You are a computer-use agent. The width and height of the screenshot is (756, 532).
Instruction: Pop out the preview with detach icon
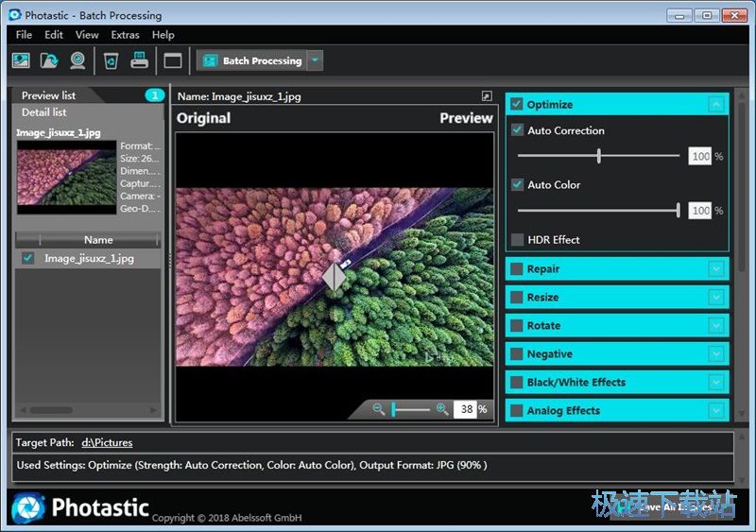click(487, 96)
